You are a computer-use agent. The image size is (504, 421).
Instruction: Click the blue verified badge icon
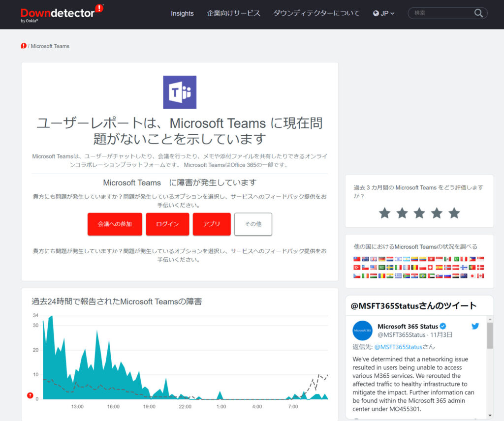[443, 326]
